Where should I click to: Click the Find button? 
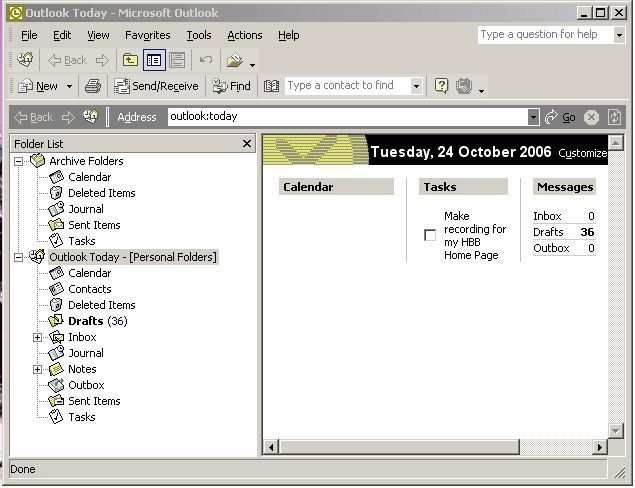tap(232, 86)
